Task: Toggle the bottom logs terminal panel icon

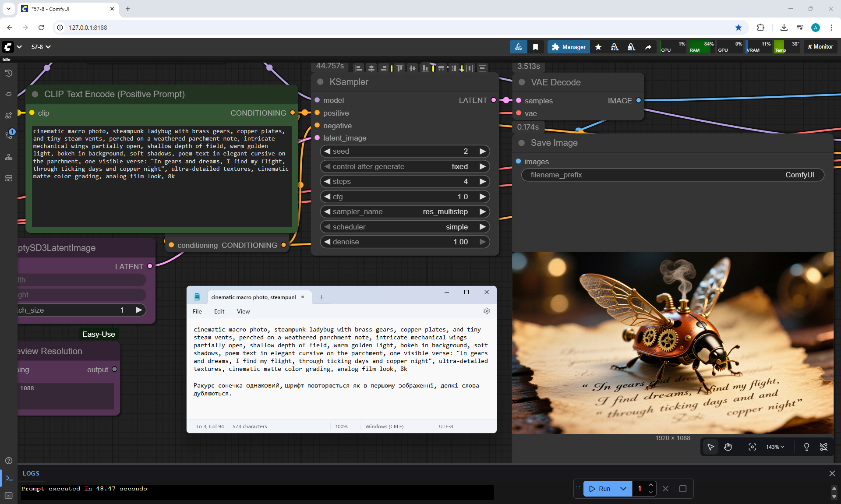Action: (9, 478)
